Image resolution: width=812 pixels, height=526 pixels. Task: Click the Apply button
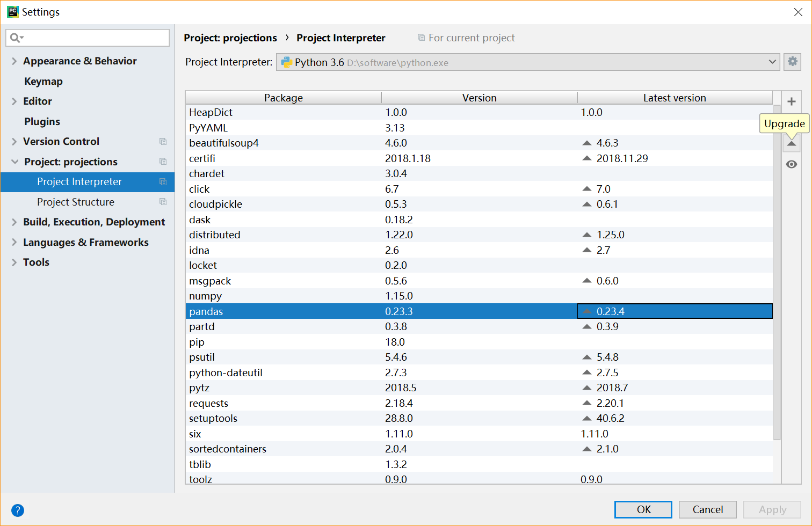coord(772,509)
